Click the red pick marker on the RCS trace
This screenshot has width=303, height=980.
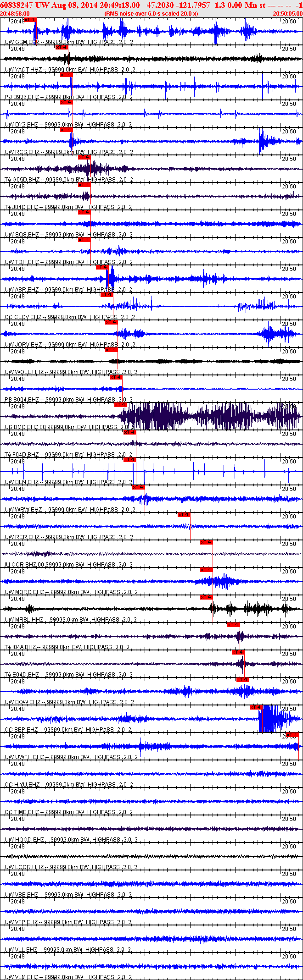[66, 130]
